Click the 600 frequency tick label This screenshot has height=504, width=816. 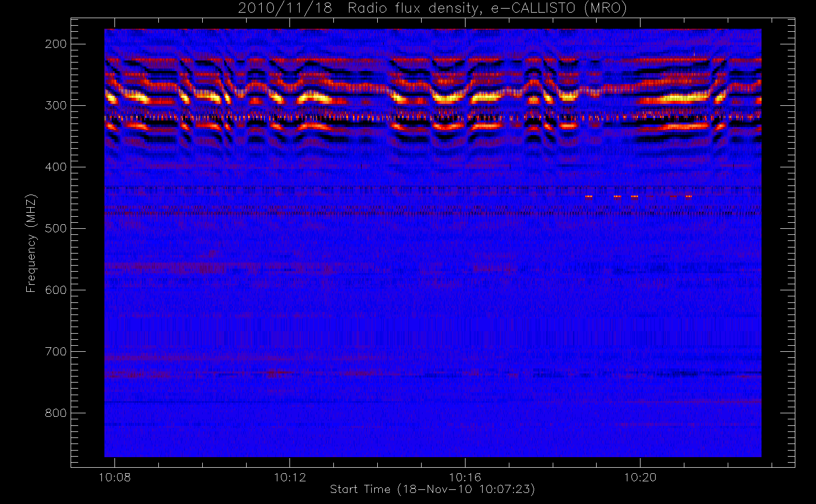pos(56,290)
